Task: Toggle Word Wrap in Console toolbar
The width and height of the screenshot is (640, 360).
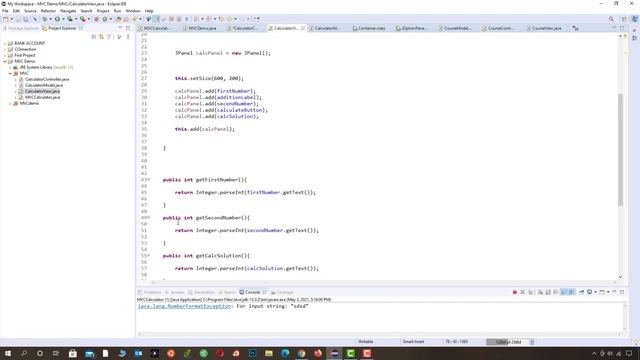Action: tap(556, 292)
